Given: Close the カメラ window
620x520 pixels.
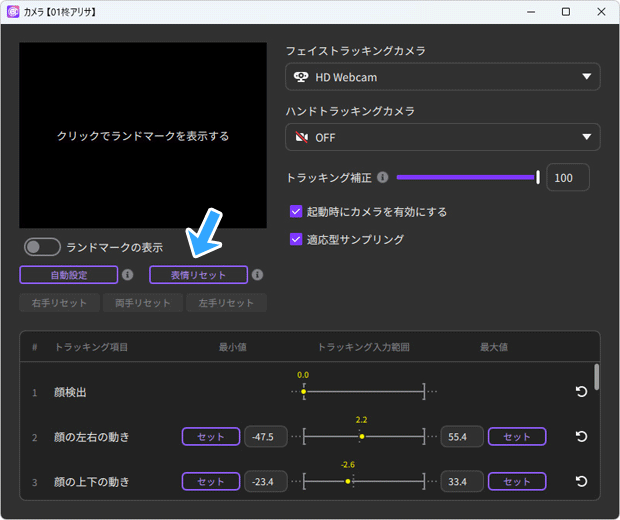Looking at the screenshot, I should 601,12.
